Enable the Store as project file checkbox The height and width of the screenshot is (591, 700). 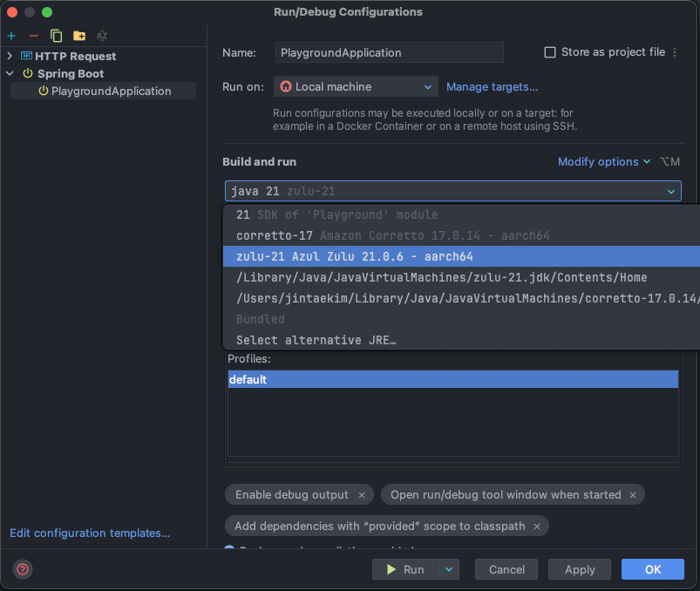550,52
